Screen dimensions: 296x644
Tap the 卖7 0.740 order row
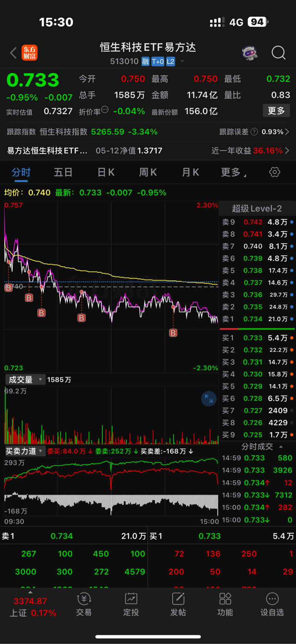pos(257,246)
